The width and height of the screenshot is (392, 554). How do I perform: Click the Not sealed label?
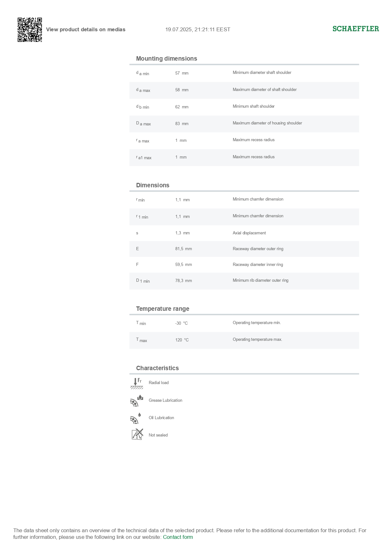(x=158, y=435)
